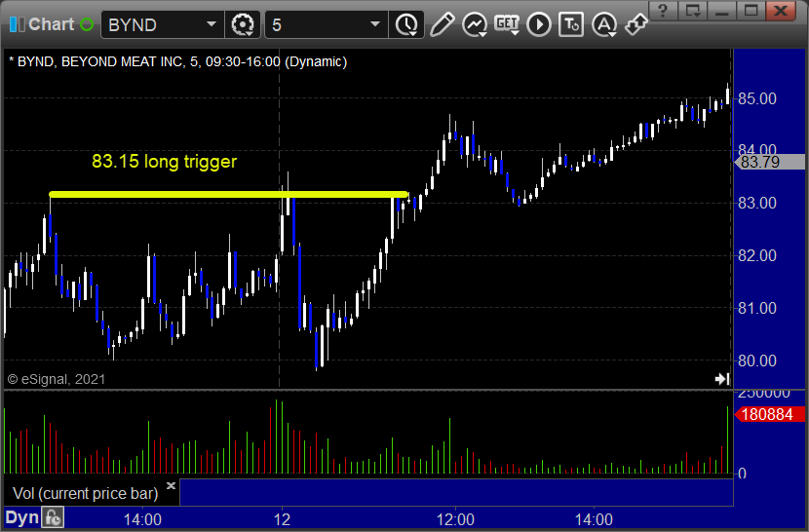Click the 12:00 time axis label
The width and height of the screenshot is (809, 532).
coord(455,519)
